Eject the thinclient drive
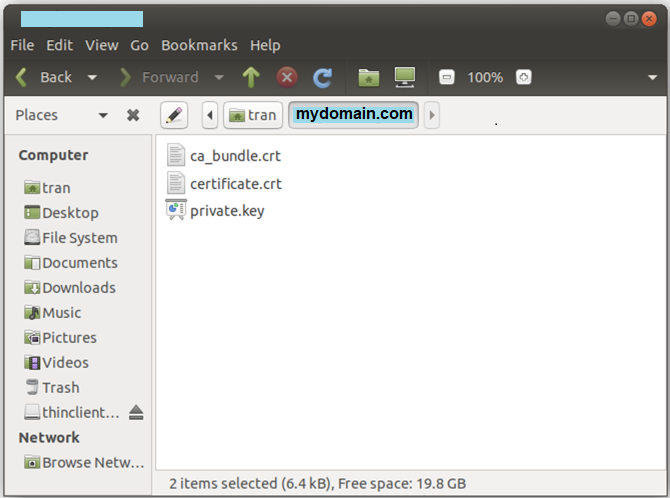Screen dimensions: 670x498 pyautogui.click(x=136, y=413)
